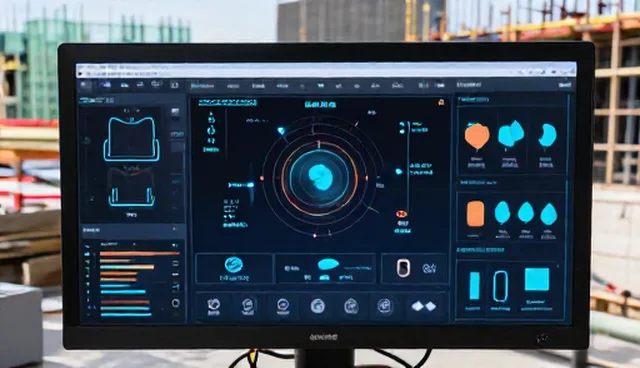
Task: Select the cyan outlined rounded rectangle shape
Action: click(500, 286)
